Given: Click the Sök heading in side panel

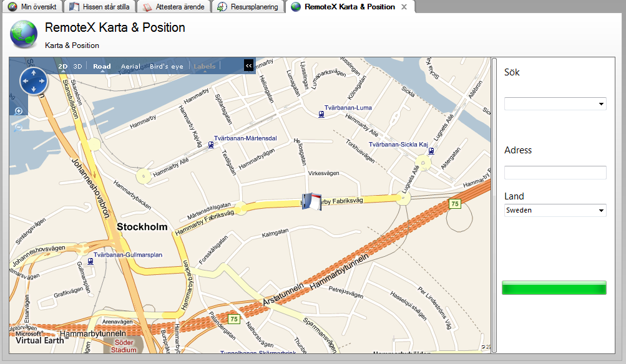Looking at the screenshot, I should point(512,72).
